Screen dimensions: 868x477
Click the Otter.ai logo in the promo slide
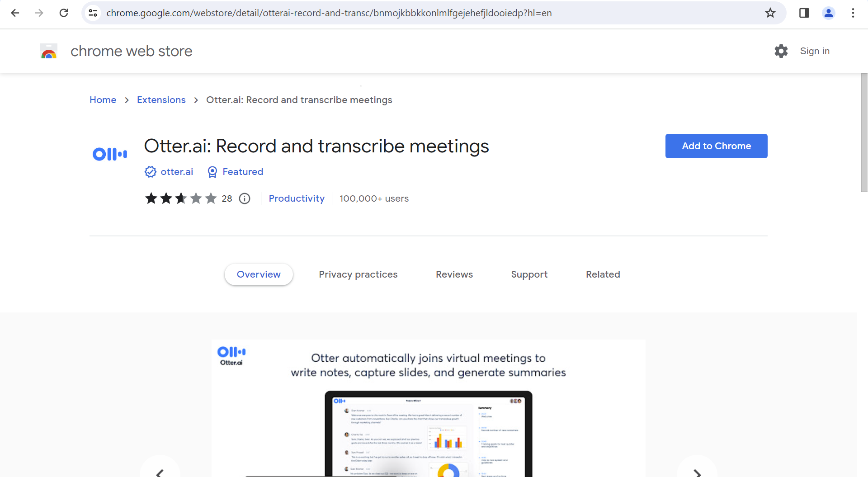click(231, 356)
